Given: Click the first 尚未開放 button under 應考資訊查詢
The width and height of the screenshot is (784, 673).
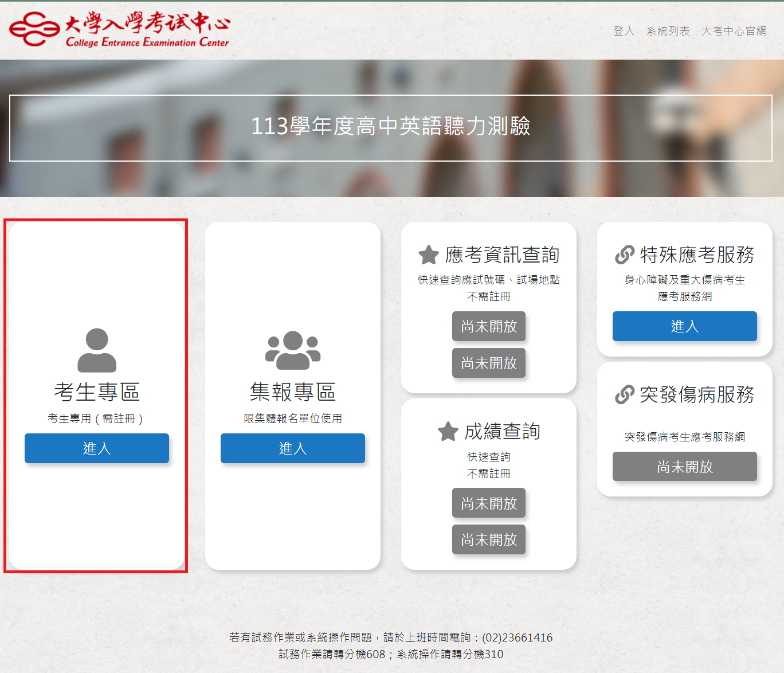Looking at the screenshot, I should [x=489, y=326].
